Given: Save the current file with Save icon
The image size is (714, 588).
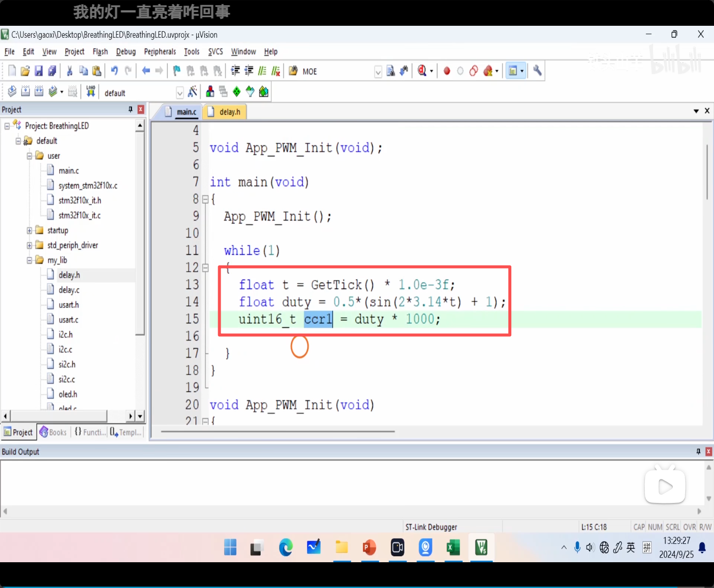Looking at the screenshot, I should [39, 71].
